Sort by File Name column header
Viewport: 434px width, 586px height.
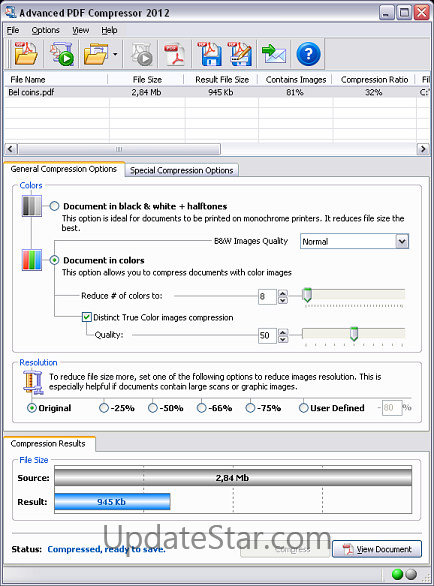pos(56,80)
